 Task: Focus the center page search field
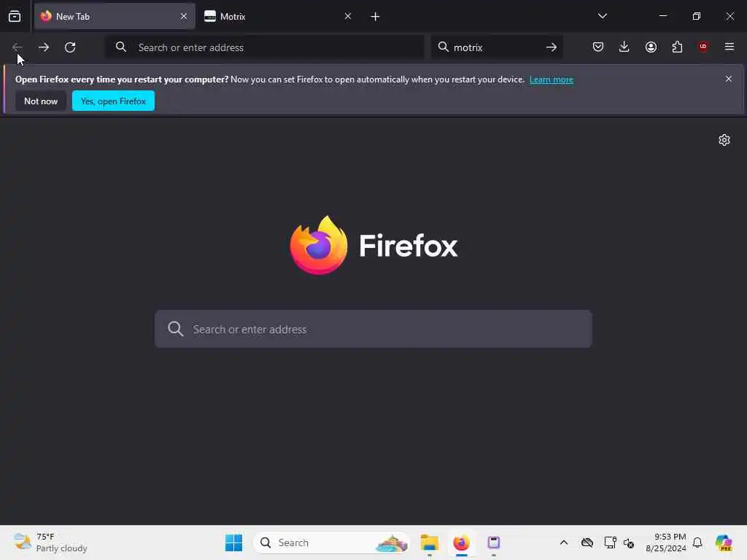click(373, 329)
